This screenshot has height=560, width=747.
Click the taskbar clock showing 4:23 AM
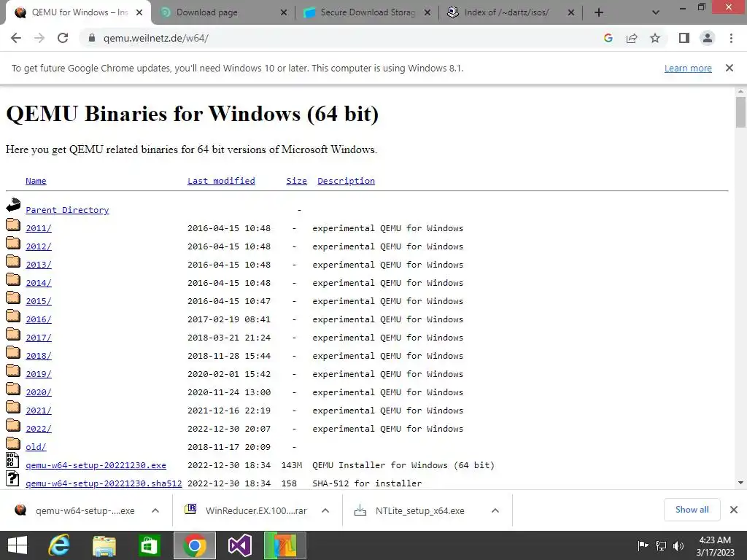click(715, 545)
